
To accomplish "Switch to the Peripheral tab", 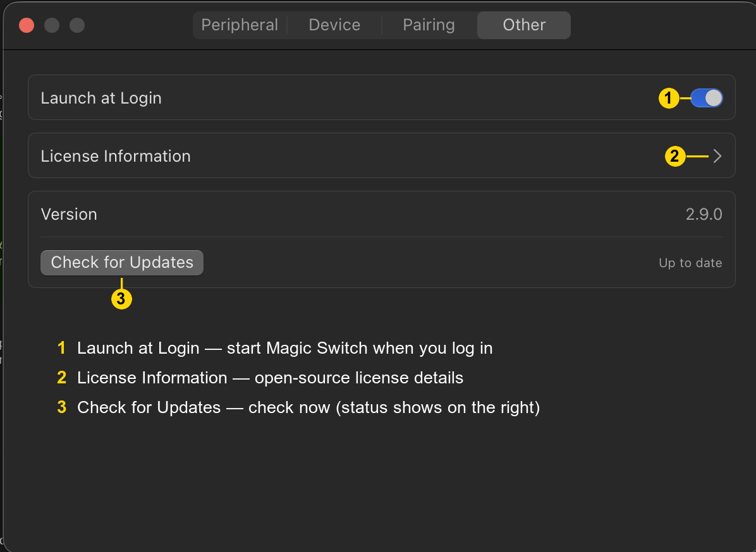I will click(240, 25).
